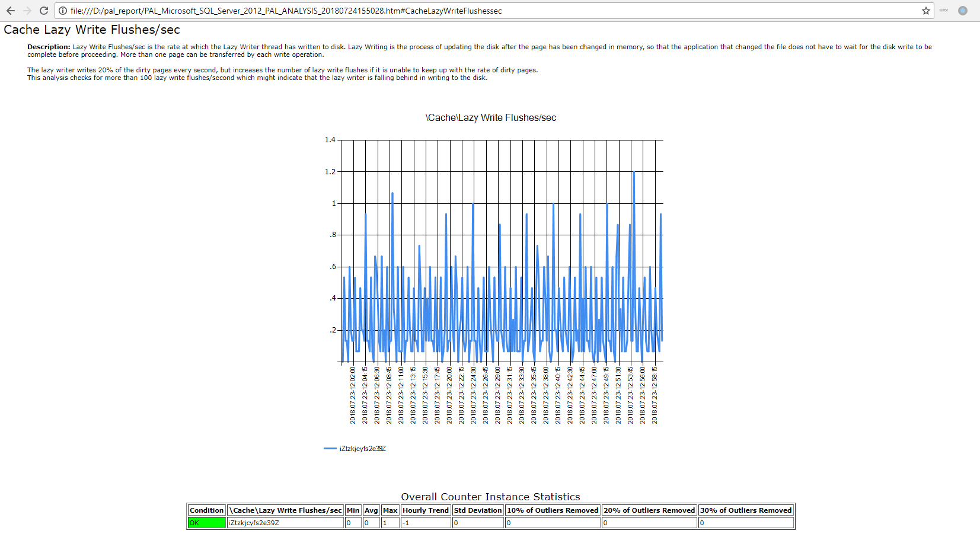980x556 pixels.
Task: Click the 'Overall Counter Instance Statistics' caption
Action: [x=490, y=497]
